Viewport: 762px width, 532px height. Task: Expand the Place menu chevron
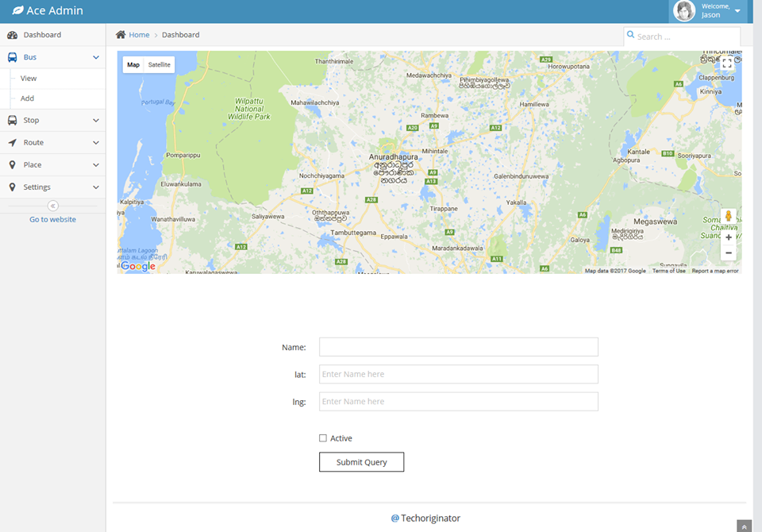click(96, 165)
